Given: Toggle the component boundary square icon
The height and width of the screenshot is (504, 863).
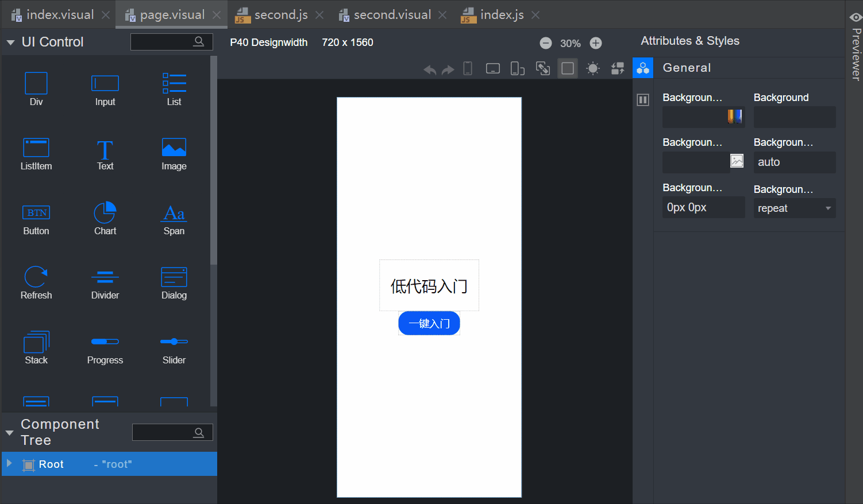Looking at the screenshot, I should pos(568,68).
